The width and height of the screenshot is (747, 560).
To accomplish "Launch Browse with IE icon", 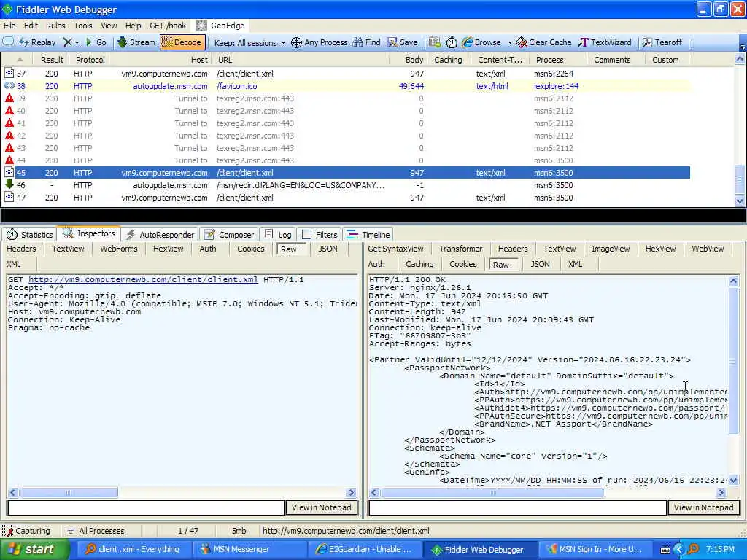I will 481,42.
